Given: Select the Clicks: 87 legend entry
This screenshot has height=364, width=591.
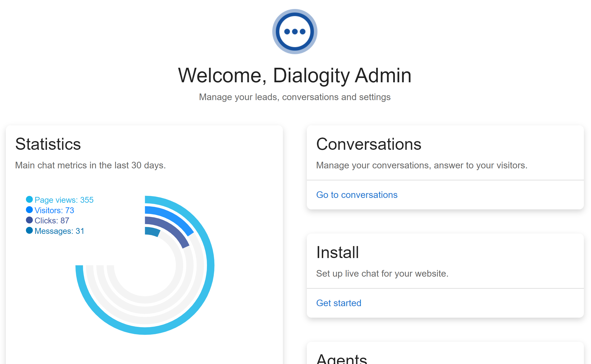Looking at the screenshot, I should click(47, 220).
